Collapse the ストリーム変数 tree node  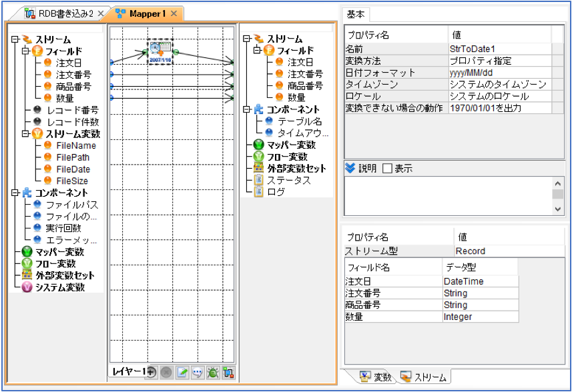(x=25, y=134)
